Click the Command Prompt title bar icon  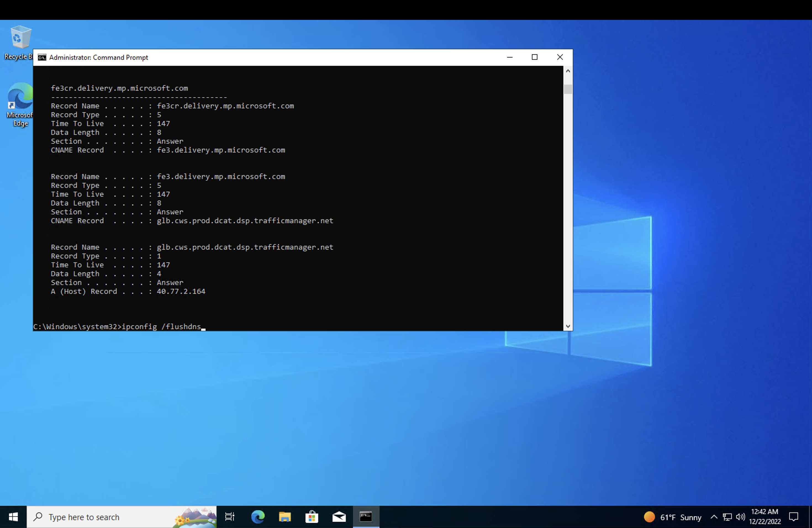click(42, 57)
